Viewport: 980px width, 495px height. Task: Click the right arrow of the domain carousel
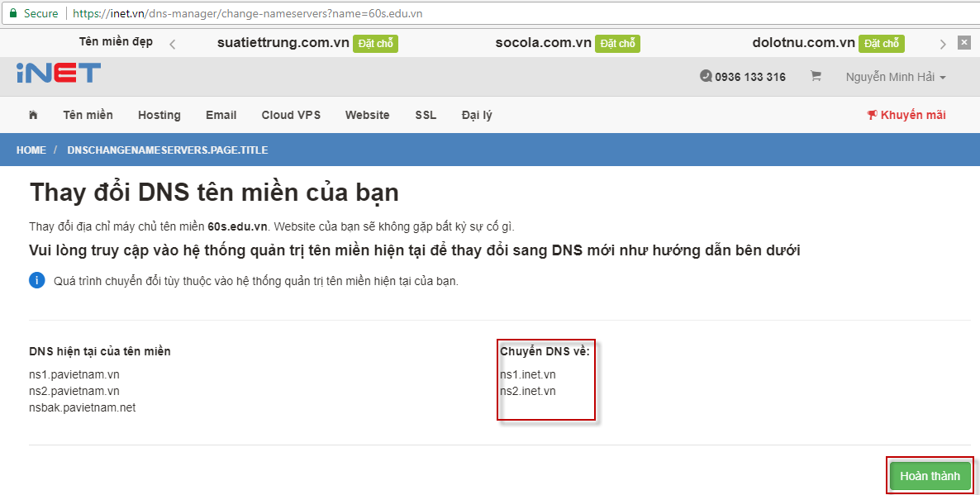point(943,41)
